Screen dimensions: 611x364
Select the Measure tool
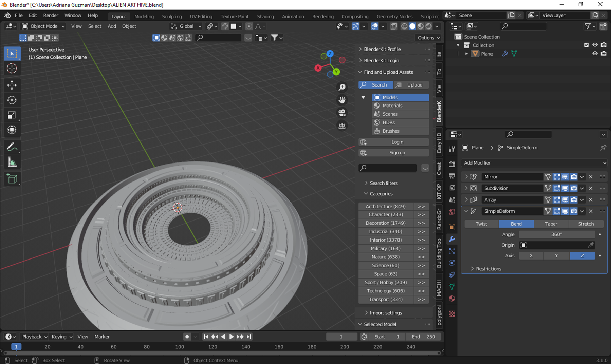point(12,162)
